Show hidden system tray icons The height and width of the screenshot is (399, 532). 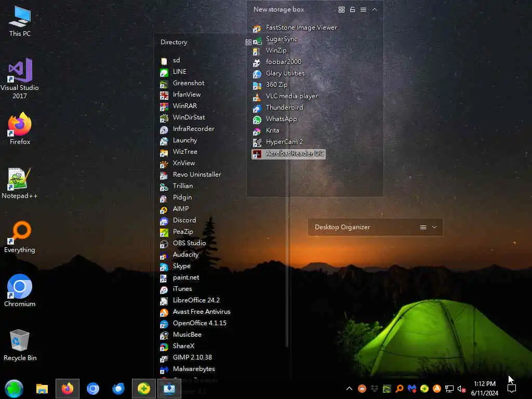(349, 389)
